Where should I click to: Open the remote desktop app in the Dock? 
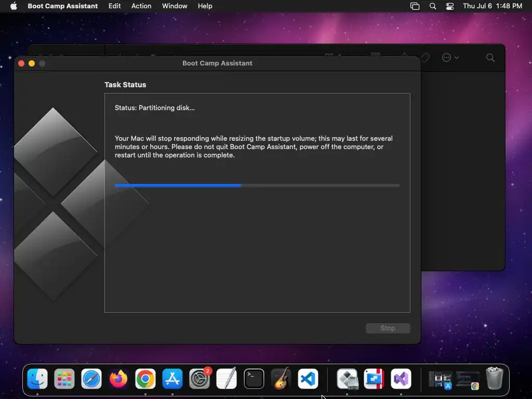[x=374, y=379]
